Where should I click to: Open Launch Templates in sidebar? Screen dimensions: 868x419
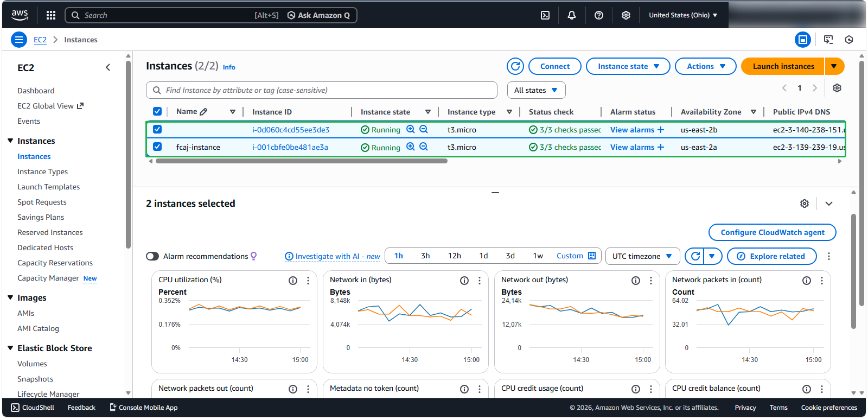pos(49,187)
